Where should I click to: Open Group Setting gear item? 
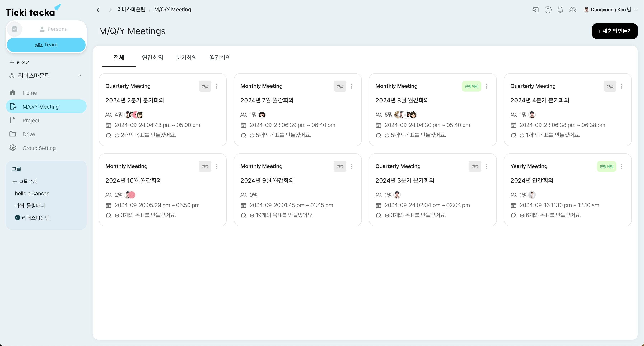[39, 148]
